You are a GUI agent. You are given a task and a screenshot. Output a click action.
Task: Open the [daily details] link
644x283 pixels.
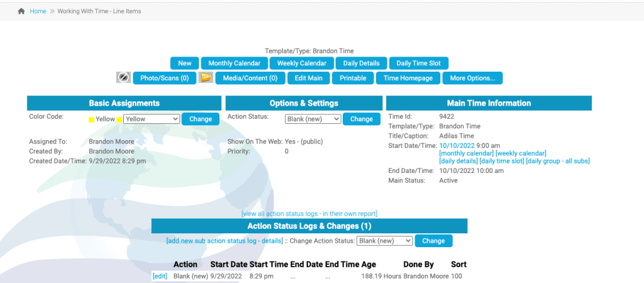point(458,161)
